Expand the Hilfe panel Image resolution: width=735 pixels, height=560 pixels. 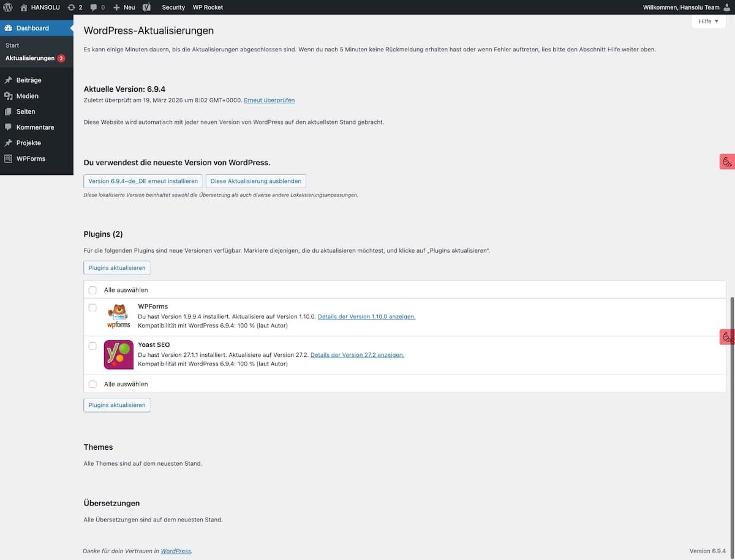(x=707, y=21)
